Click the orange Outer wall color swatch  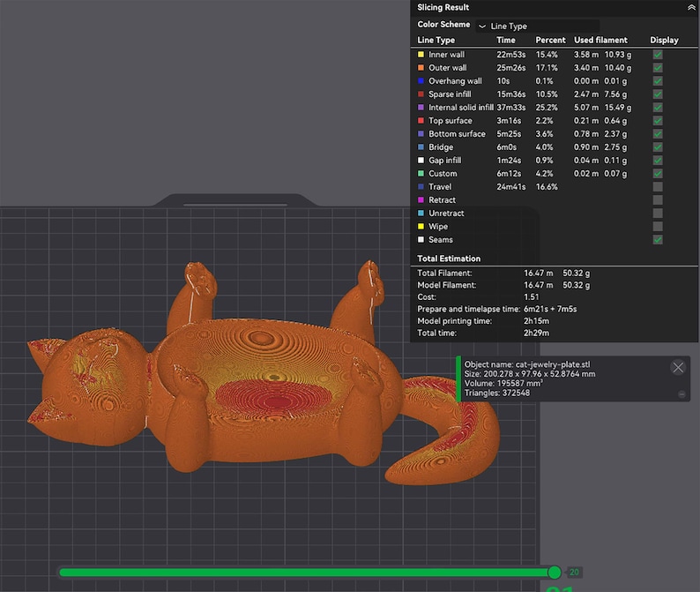click(421, 68)
